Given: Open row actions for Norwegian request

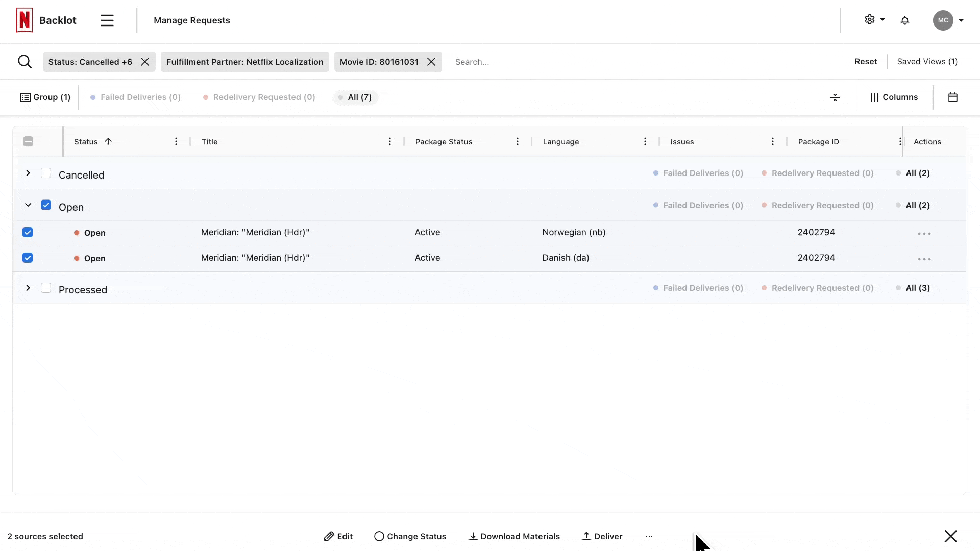Looking at the screenshot, I should tap(924, 234).
